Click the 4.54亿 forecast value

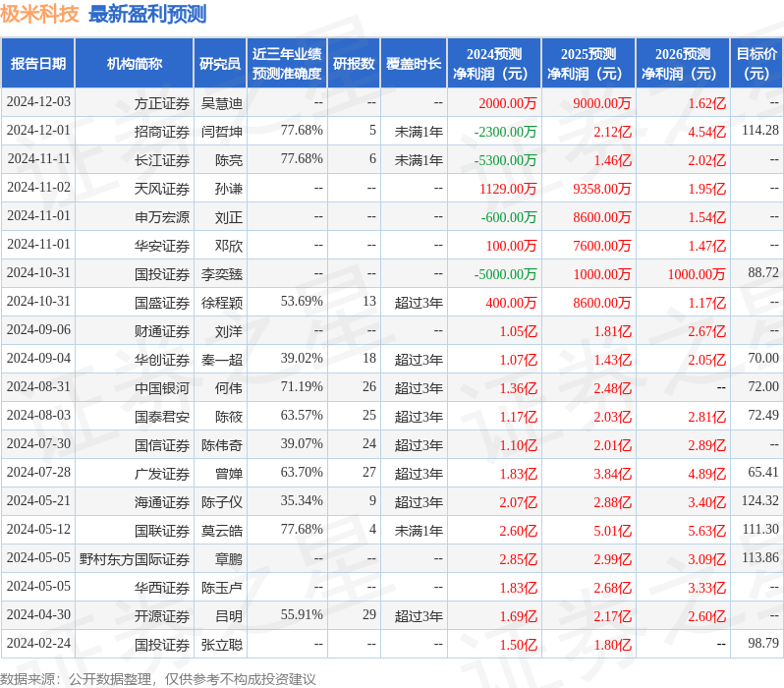707,132
